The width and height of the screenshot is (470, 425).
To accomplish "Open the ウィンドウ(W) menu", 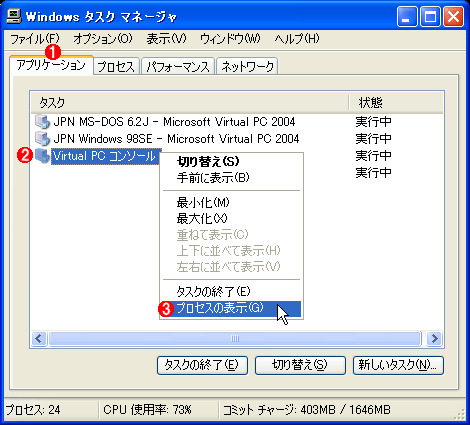I will (230, 39).
